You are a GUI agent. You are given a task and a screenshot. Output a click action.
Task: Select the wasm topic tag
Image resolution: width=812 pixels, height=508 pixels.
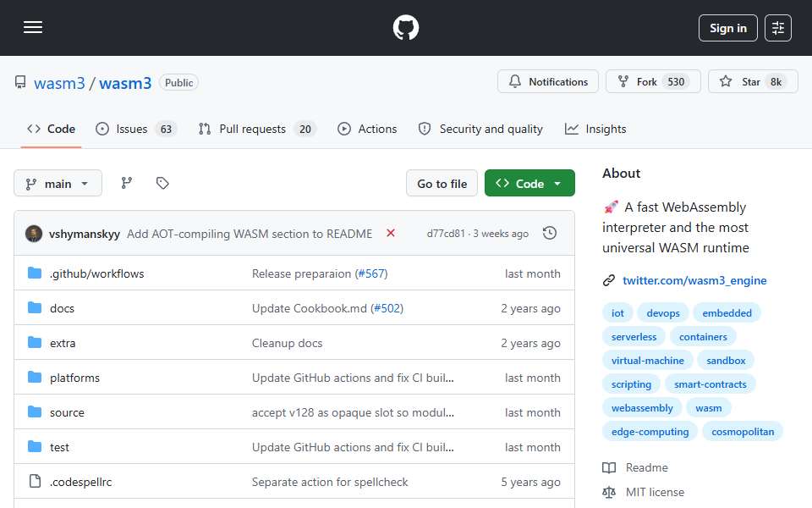point(709,408)
